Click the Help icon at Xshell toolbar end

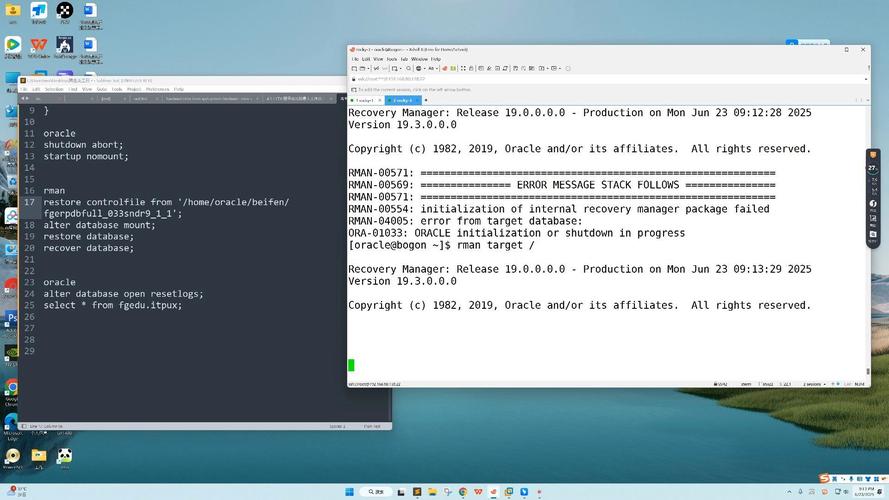[568, 69]
